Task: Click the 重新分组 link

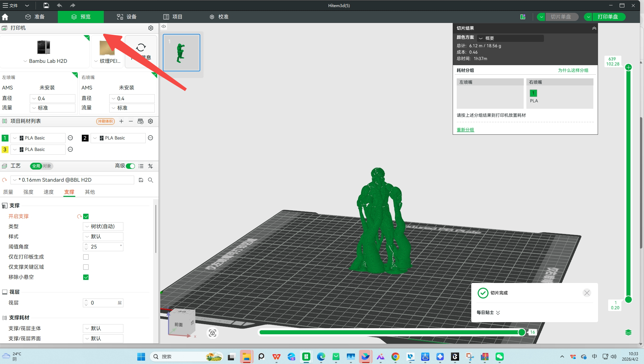Action: click(465, 130)
